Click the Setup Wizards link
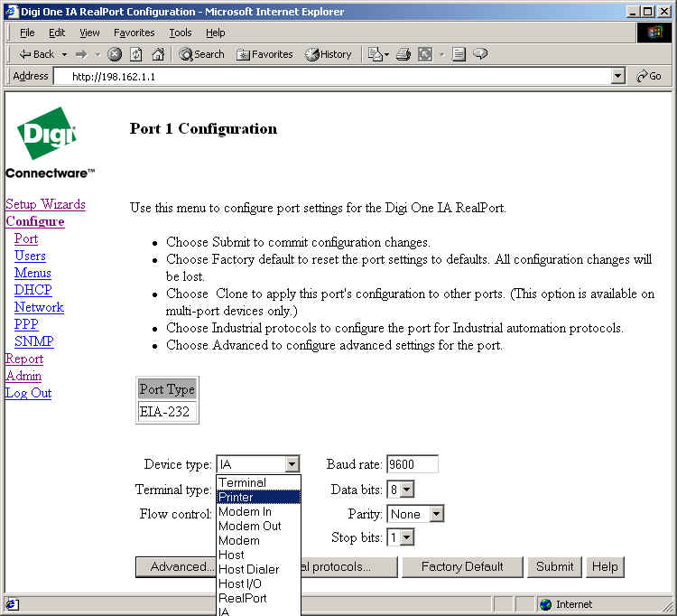 tap(45, 204)
